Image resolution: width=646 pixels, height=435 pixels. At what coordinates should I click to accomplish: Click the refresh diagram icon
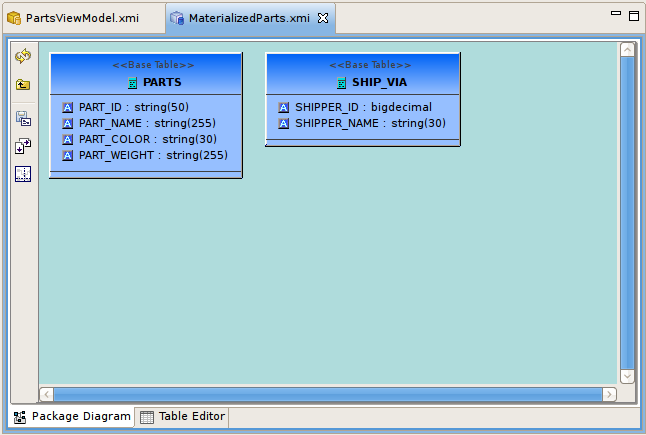click(23, 57)
